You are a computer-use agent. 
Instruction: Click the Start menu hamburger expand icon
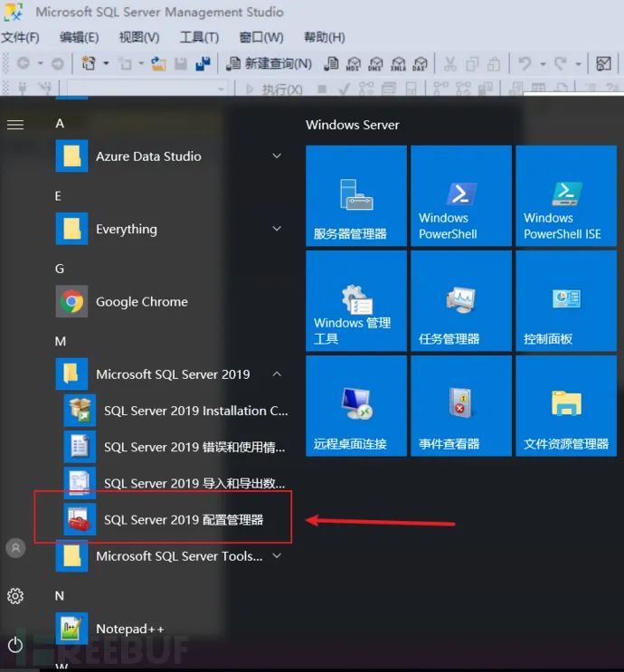tap(15, 125)
